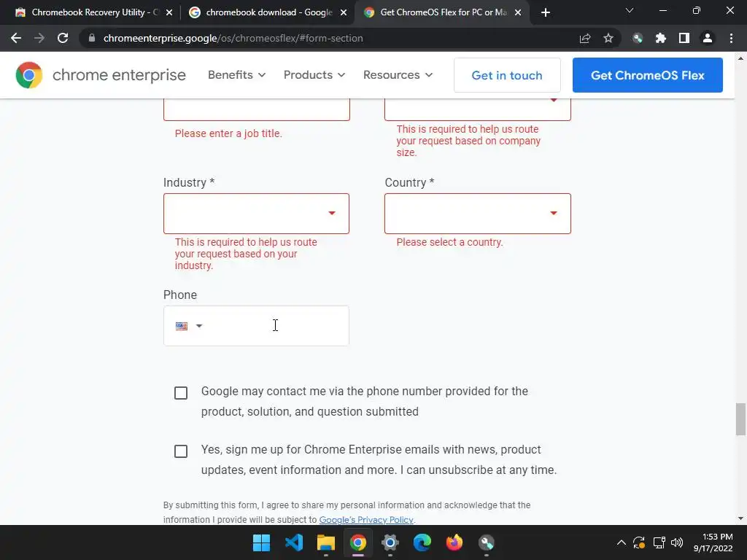
Task: Click the Chrome taskbar icon
Action: [x=357, y=542]
